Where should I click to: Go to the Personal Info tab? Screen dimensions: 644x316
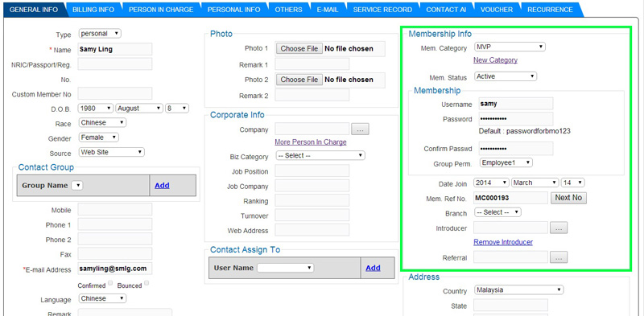(x=233, y=10)
